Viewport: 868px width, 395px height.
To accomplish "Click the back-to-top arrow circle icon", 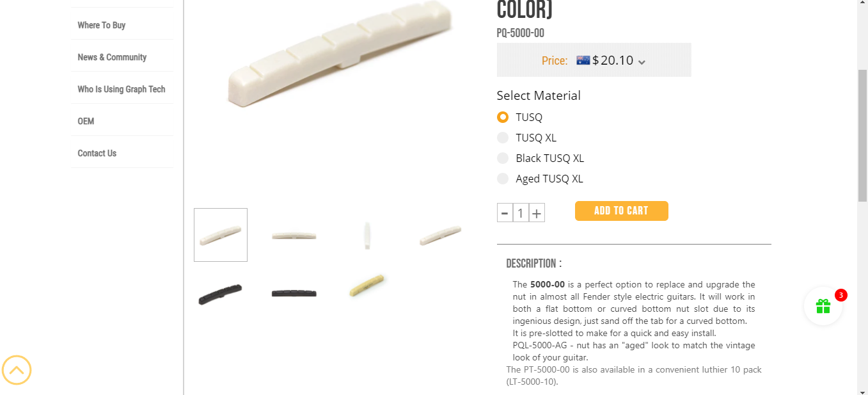I will 17,370.
